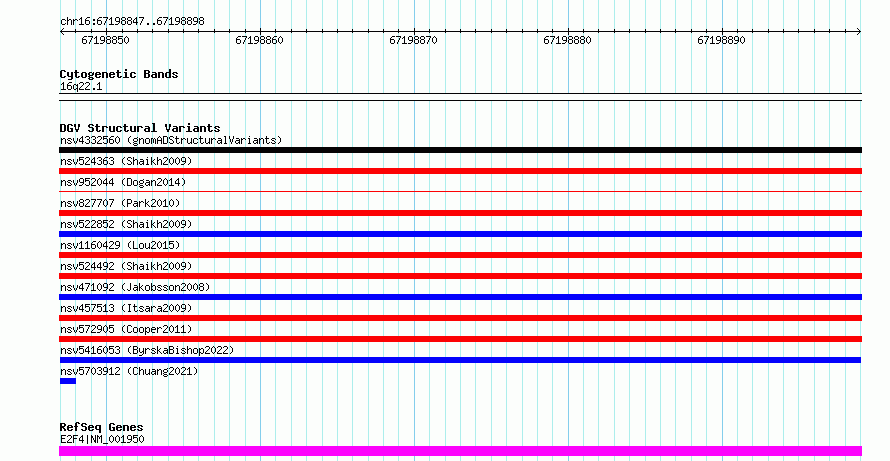Click the short blue bar under nsv5703912
Viewport: 890px width, 461px height.
(68, 381)
